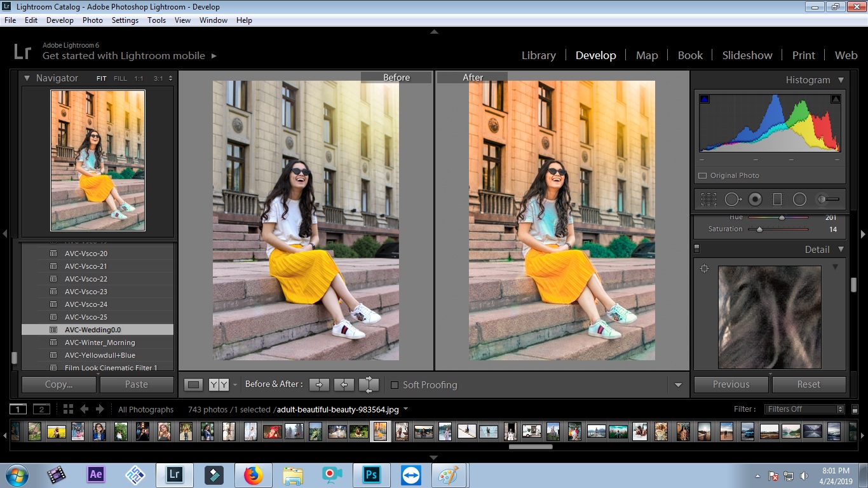Select the Crop Overlay tool
This screenshot has width=868, height=488.
709,200
